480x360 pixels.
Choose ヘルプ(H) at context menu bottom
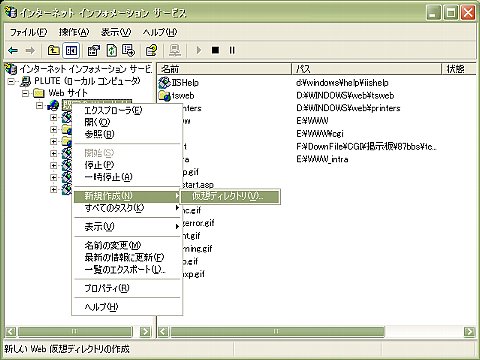pos(127,307)
